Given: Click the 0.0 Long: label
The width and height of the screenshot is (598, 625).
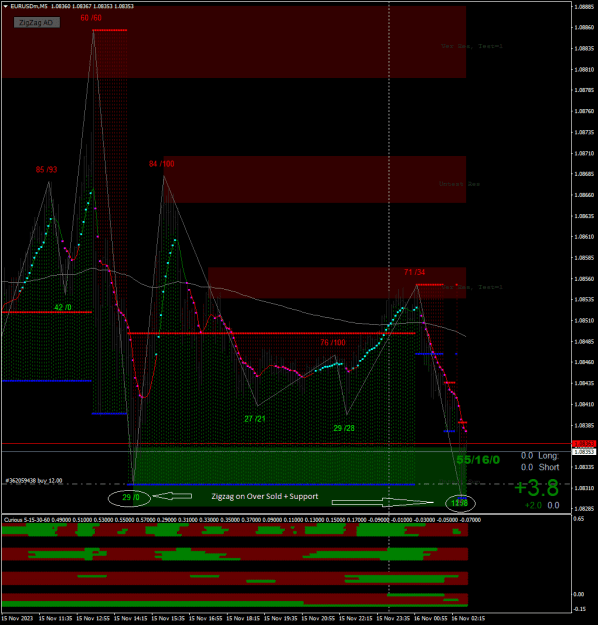Looking at the screenshot, I should (x=540, y=456).
